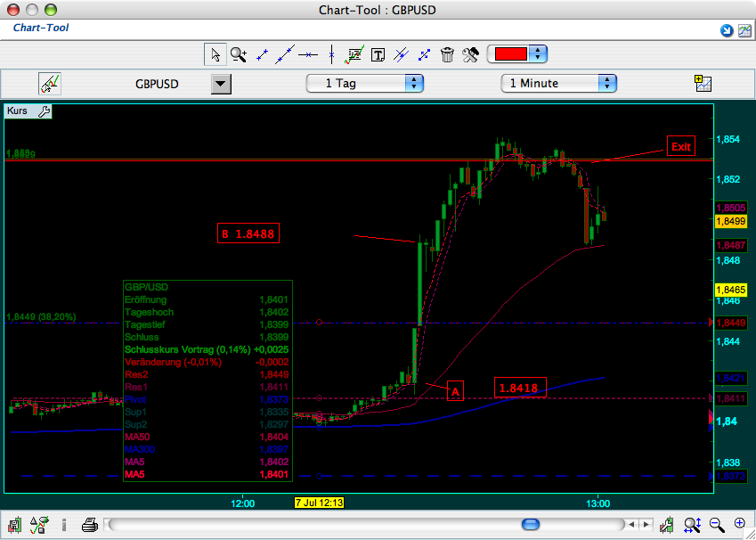Click the save chart icon at bottom left
This screenshot has height=540, width=756.
tap(14, 524)
